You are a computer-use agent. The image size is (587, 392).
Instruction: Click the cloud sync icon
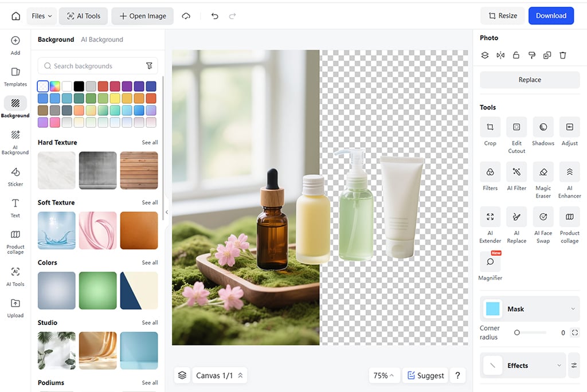point(186,15)
